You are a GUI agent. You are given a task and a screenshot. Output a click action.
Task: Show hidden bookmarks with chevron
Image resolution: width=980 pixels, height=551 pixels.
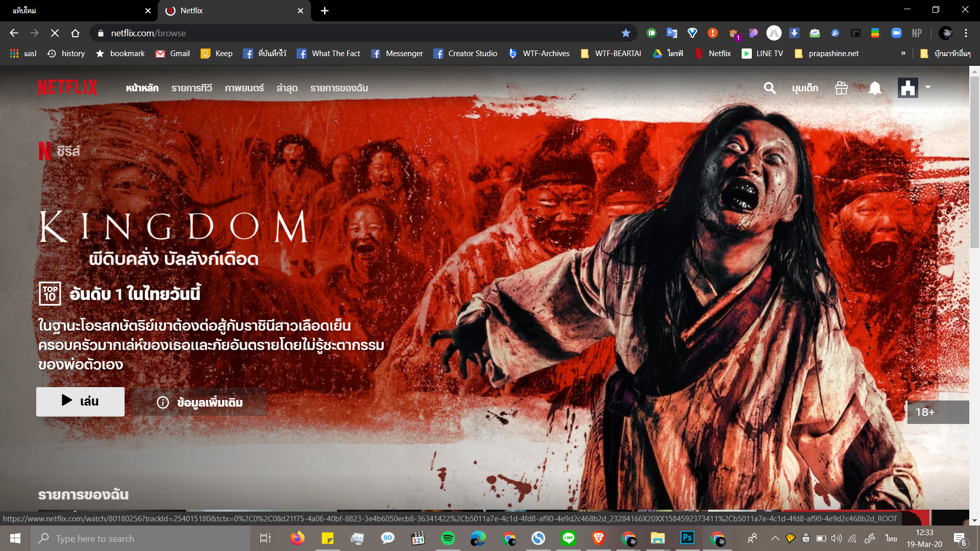click(903, 54)
